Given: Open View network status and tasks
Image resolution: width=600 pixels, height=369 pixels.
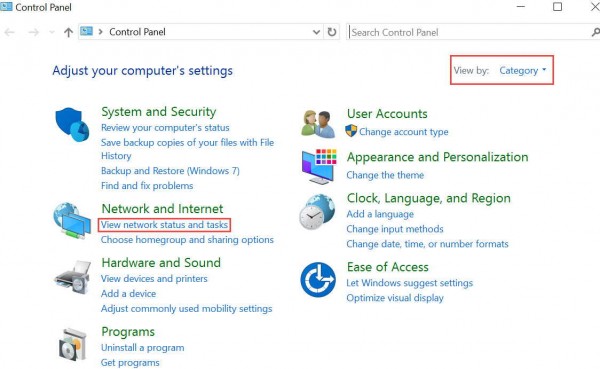Looking at the screenshot, I should (164, 225).
